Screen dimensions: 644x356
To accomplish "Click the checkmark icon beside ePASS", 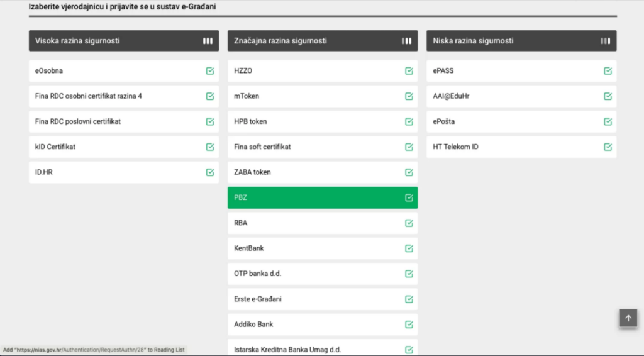I will click(x=608, y=71).
